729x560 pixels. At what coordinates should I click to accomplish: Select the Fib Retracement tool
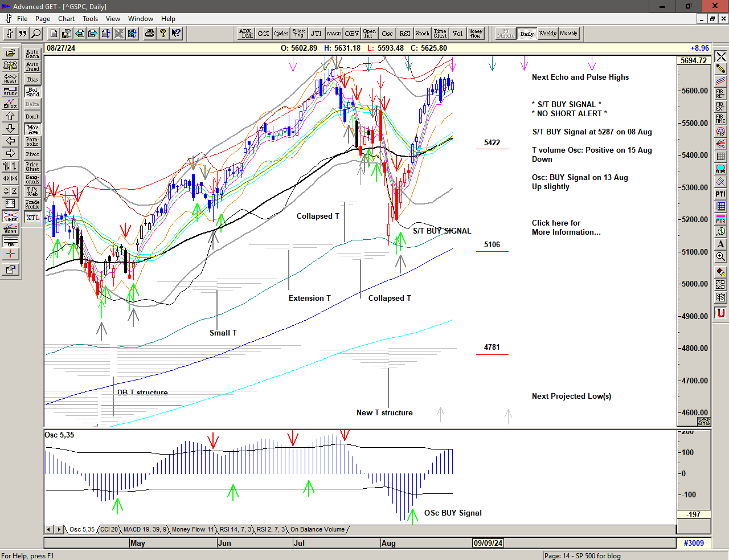[720, 93]
